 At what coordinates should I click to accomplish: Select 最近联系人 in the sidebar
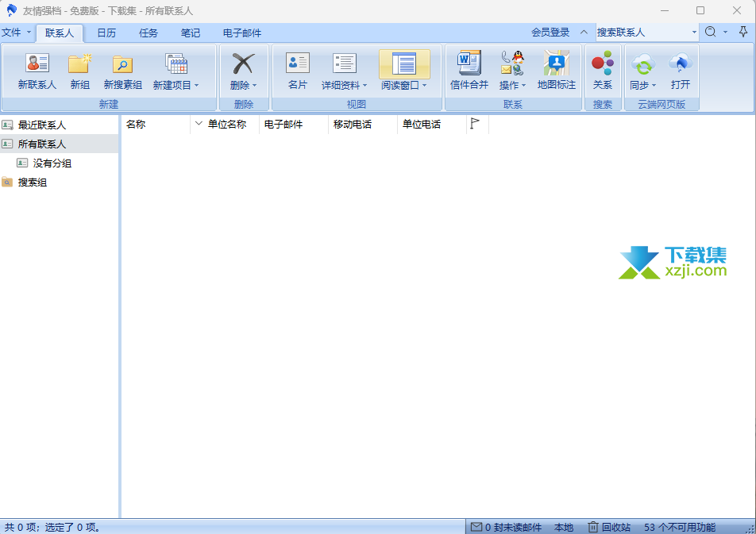(x=60, y=125)
